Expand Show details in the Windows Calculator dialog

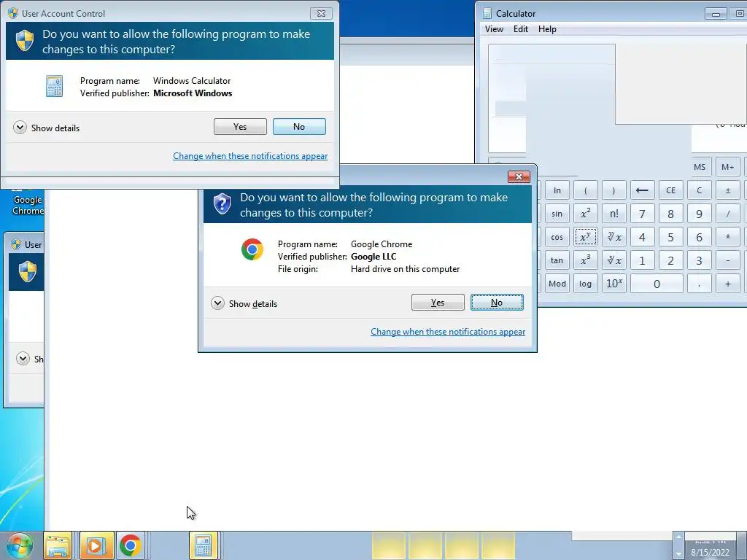pyautogui.click(x=47, y=128)
